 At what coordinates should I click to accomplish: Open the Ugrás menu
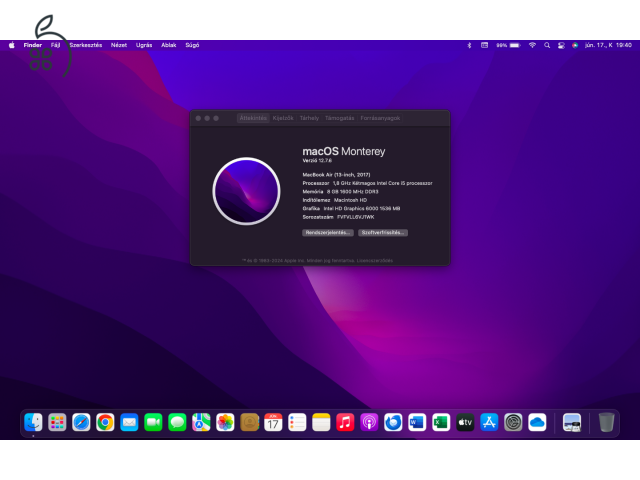pyautogui.click(x=144, y=45)
